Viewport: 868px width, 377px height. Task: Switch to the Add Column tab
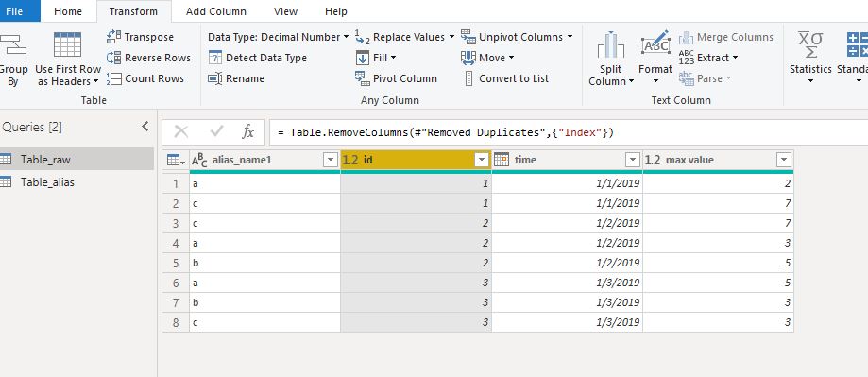pyautogui.click(x=216, y=11)
